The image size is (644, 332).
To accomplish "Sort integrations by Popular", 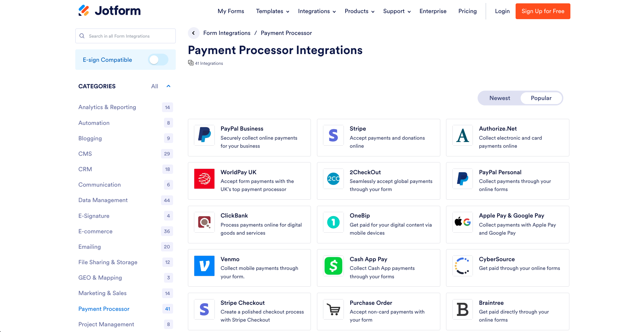I will click(x=541, y=98).
